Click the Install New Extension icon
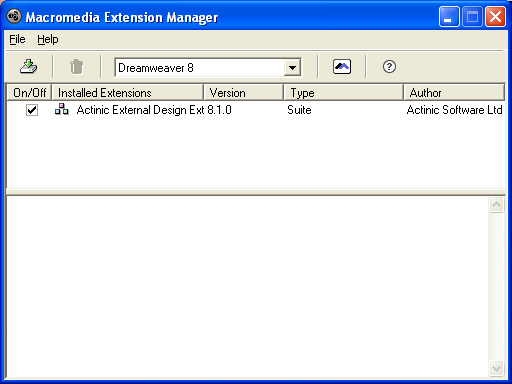Image resolution: width=512 pixels, height=384 pixels. click(x=29, y=66)
